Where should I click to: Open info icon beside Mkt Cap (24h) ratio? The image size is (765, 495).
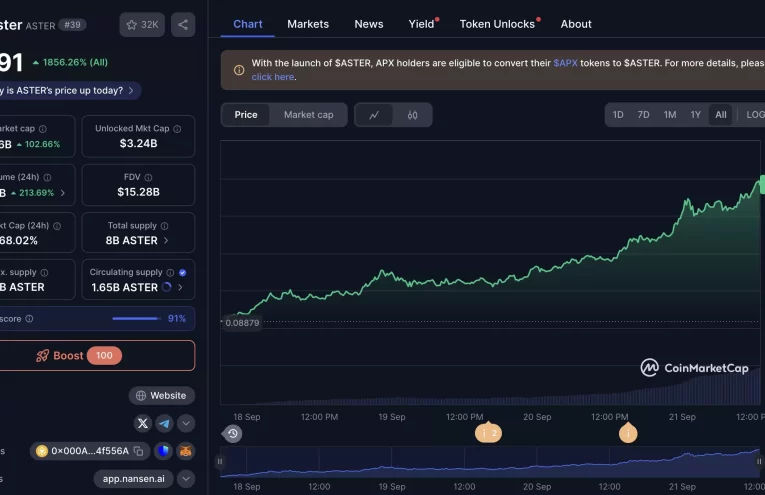(x=57, y=226)
